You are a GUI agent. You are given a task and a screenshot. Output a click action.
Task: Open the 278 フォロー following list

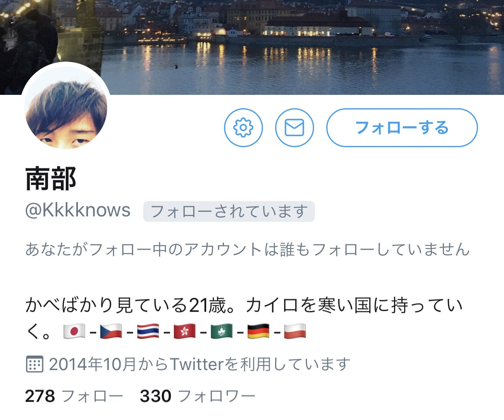[74, 396]
